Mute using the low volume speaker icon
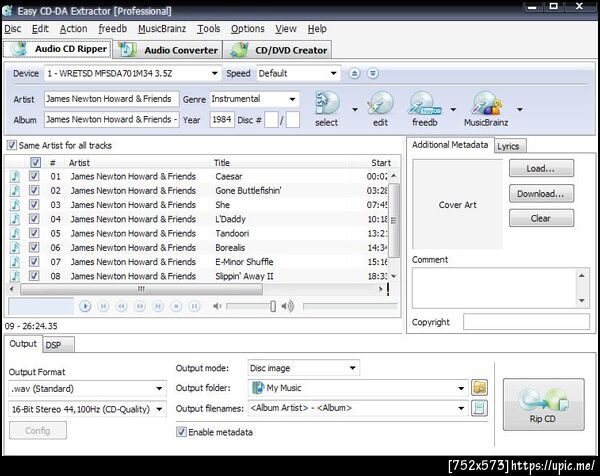Viewport: 600px width, 476px height. (x=217, y=306)
